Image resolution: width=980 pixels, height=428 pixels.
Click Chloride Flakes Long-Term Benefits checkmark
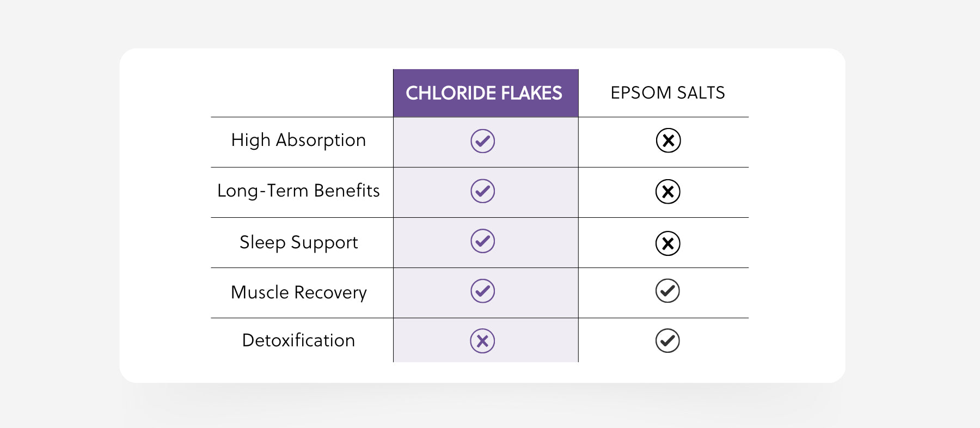coord(482,191)
